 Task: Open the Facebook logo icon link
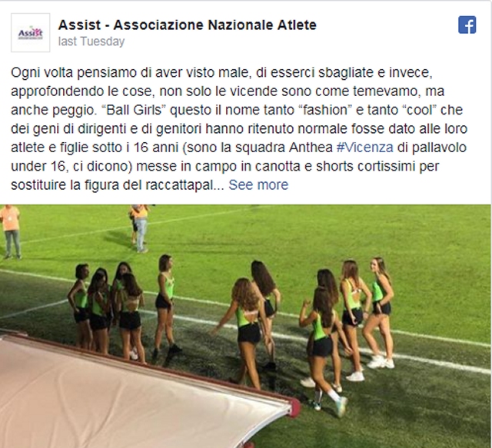(x=467, y=25)
